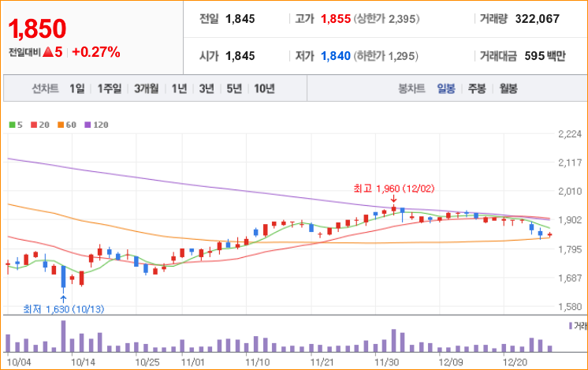Click the 10/04 date axis label

pos(19,362)
